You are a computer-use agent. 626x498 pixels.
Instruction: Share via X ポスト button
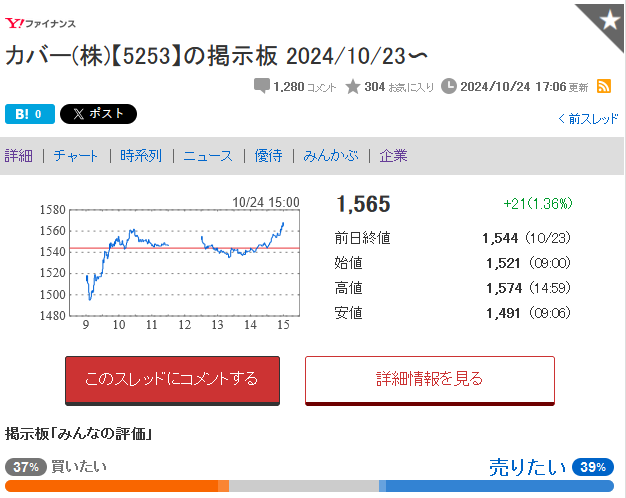tap(98, 114)
